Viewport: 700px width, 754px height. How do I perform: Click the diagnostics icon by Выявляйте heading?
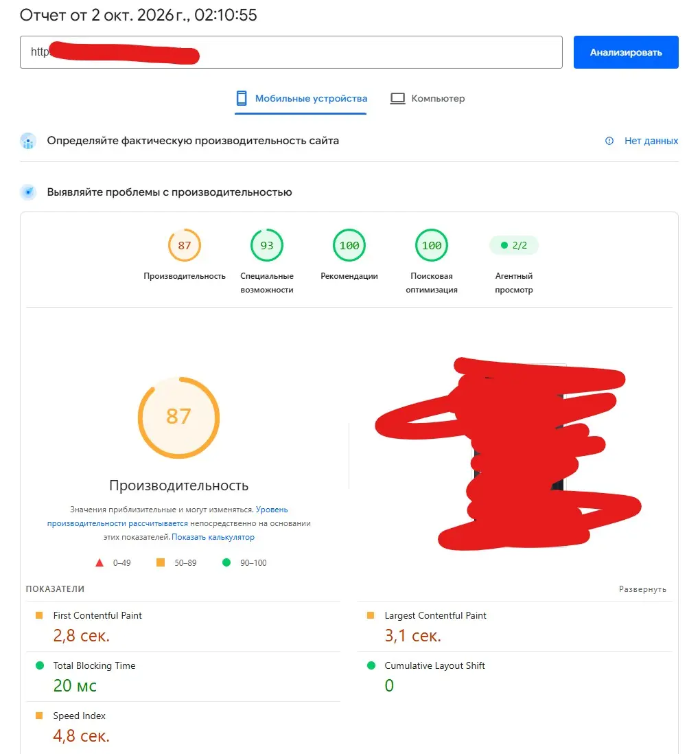28,192
